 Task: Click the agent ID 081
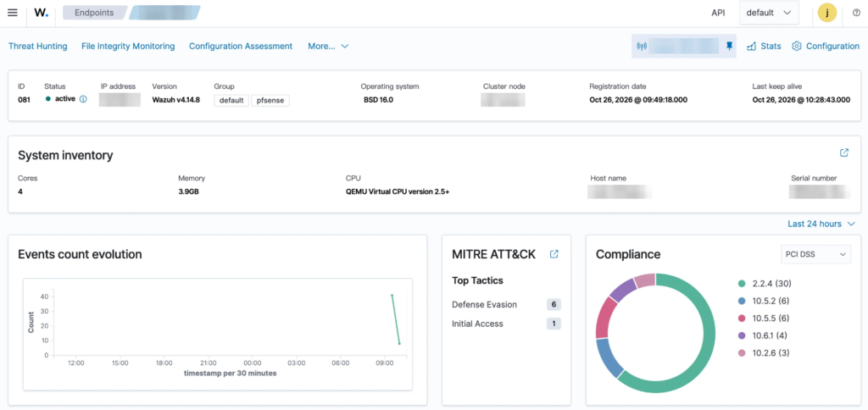click(24, 100)
